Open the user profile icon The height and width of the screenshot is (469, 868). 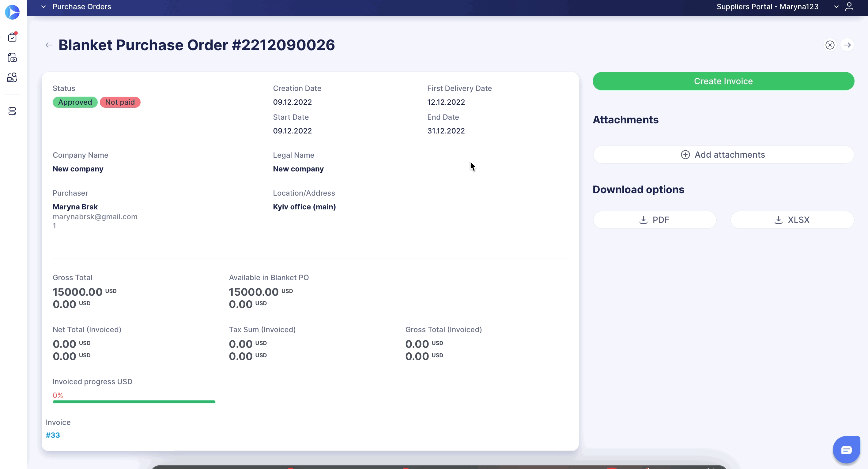(x=849, y=7)
